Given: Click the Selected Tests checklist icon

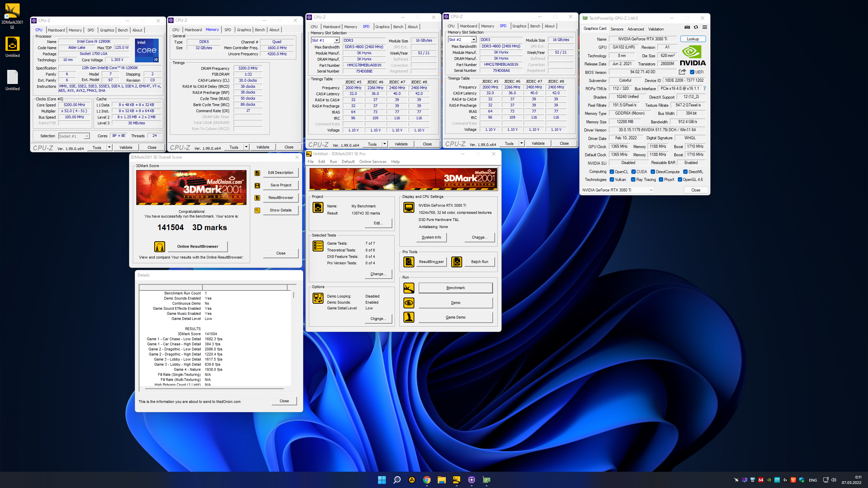Looking at the screenshot, I should 318,246.
